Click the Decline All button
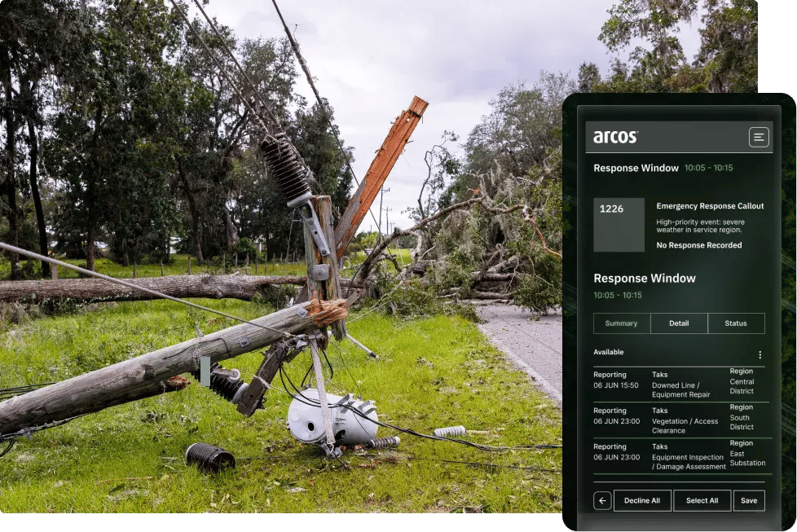 pos(643,500)
